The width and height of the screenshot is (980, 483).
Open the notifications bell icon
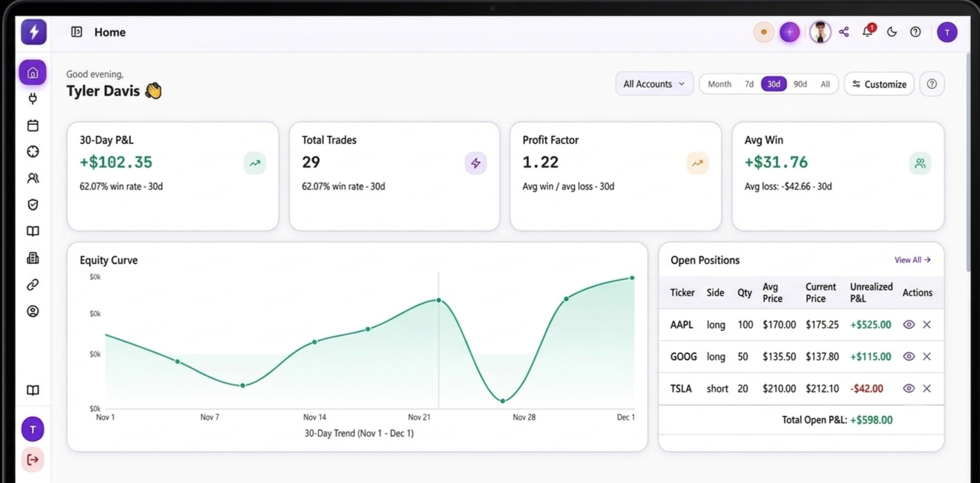coord(868,31)
